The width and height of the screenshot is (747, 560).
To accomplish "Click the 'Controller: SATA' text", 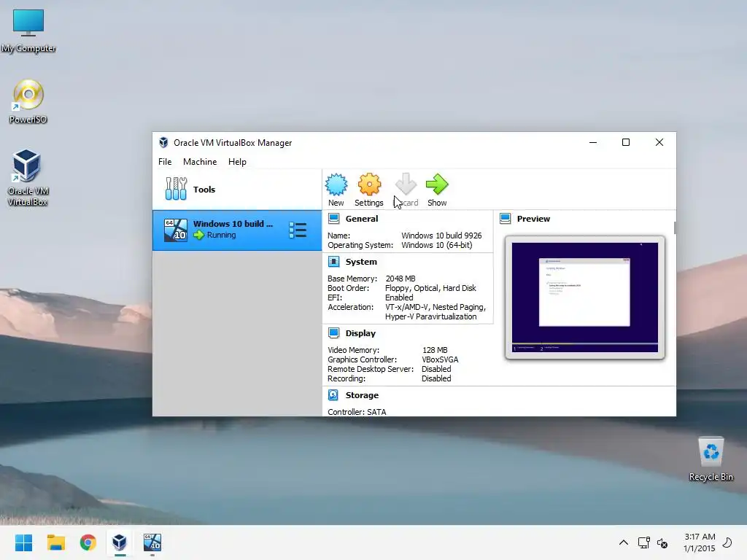I will click(x=357, y=411).
